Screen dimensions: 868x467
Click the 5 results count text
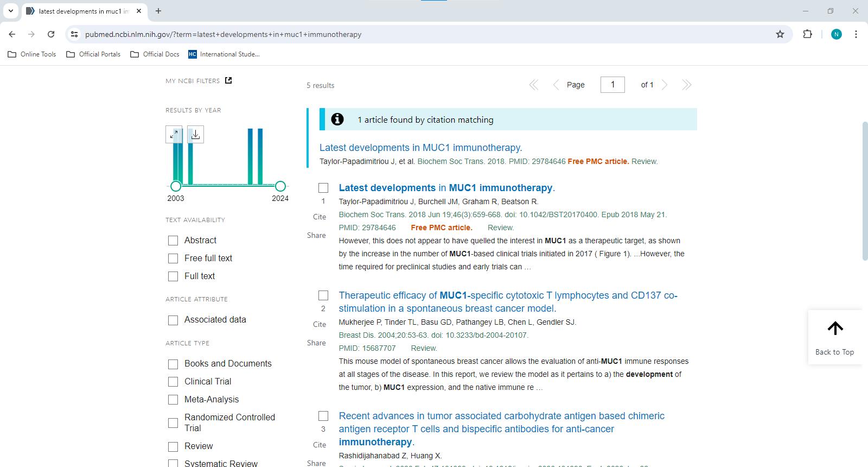(320, 85)
